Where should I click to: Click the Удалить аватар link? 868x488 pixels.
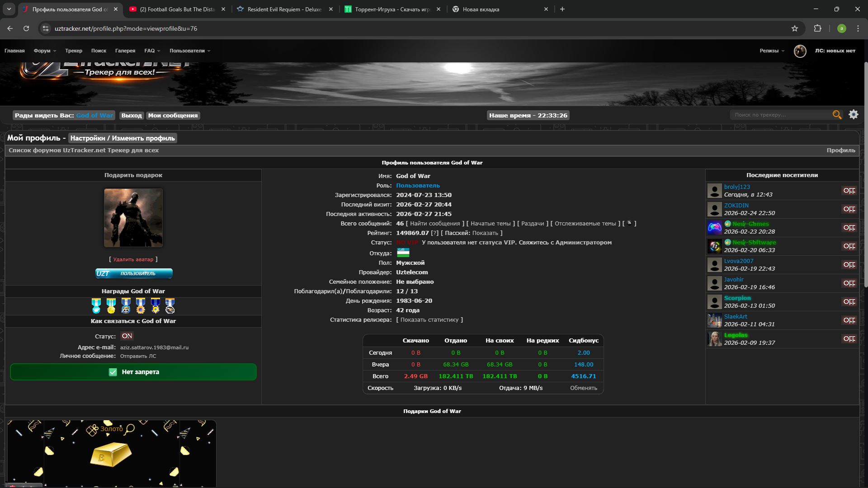click(133, 259)
